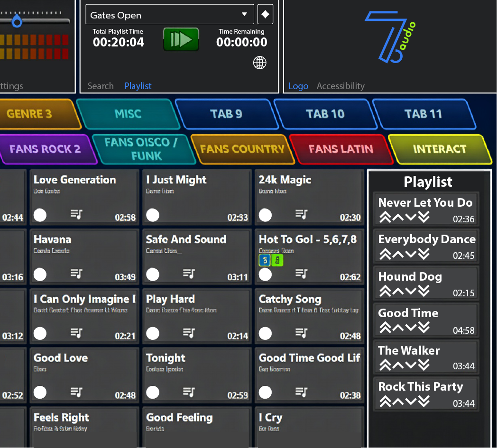Open the Logo tab

[x=298, y=86]
